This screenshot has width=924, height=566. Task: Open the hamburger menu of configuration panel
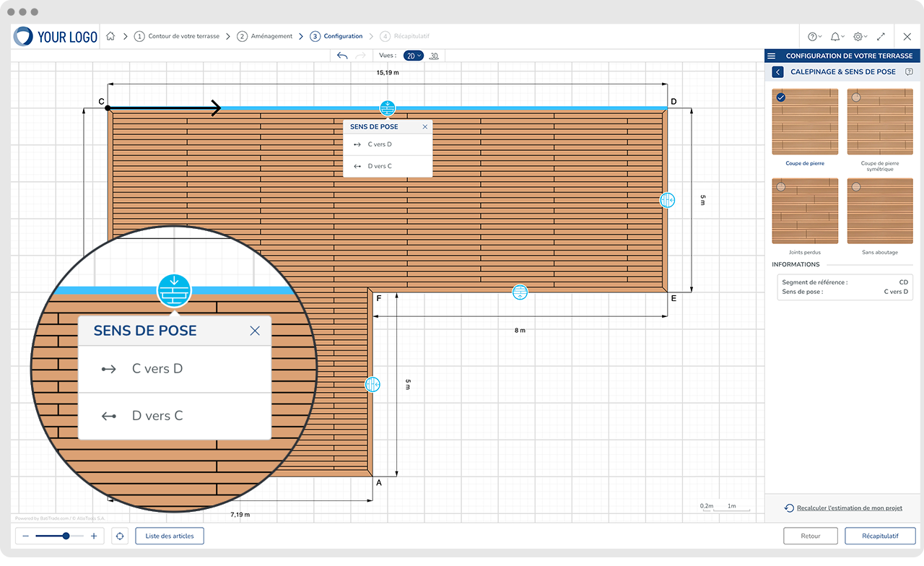[771, 56]
